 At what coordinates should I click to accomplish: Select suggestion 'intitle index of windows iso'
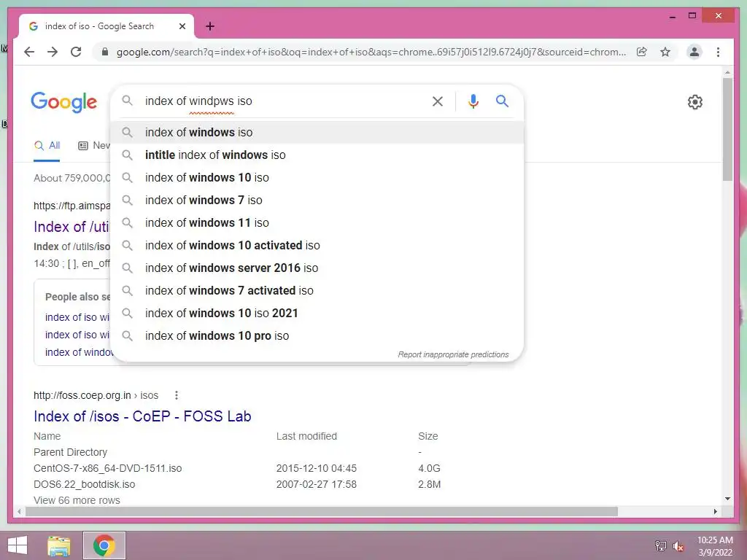317,155
